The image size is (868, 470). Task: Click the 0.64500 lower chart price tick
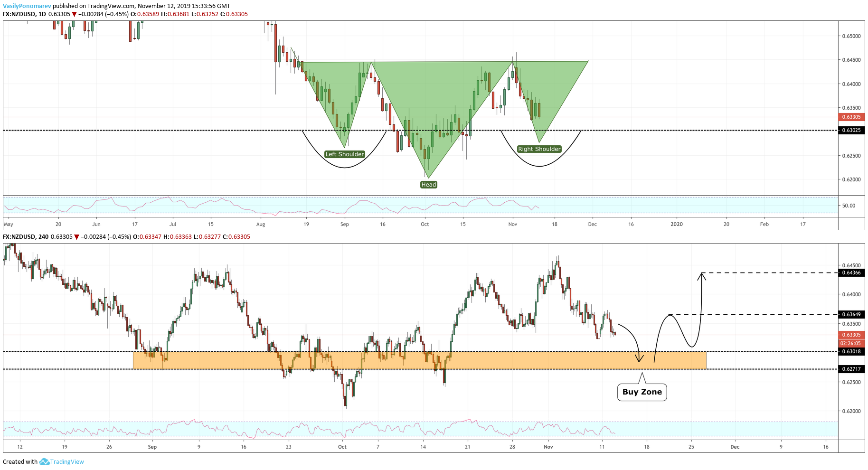point(851,265)
